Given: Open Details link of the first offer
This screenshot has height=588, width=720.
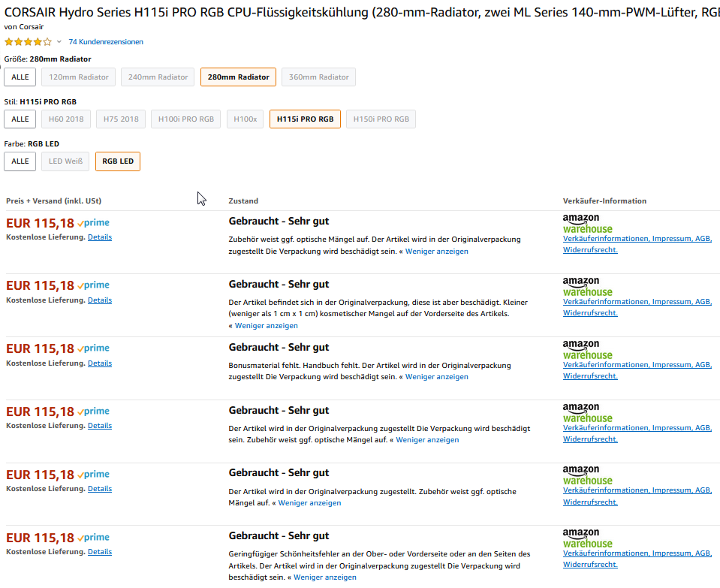Looking at the screenshot, I should [x=100, y=237].
